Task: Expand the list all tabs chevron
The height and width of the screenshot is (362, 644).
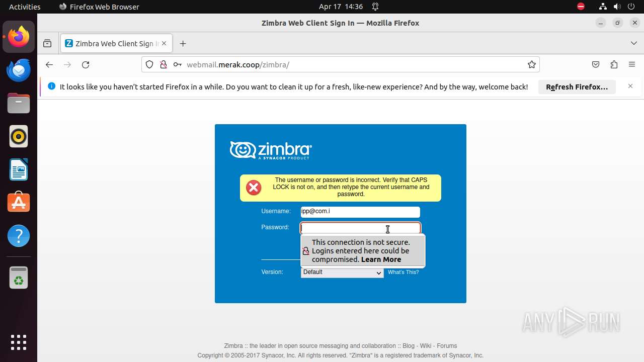Action: [634, 44]
